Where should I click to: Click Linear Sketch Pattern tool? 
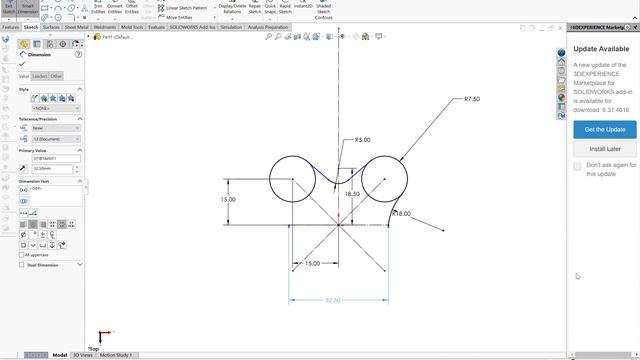[x=182, y=8]
